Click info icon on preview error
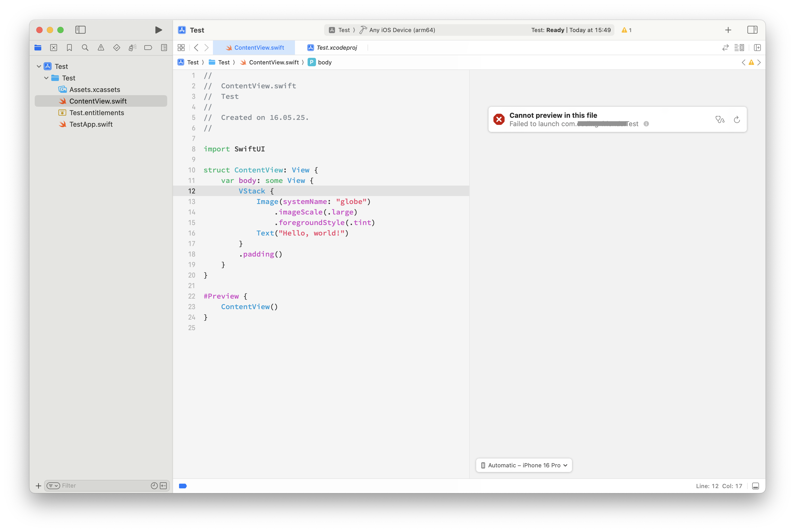This screenshot has width=795, height=532. (x=646, y=124)
